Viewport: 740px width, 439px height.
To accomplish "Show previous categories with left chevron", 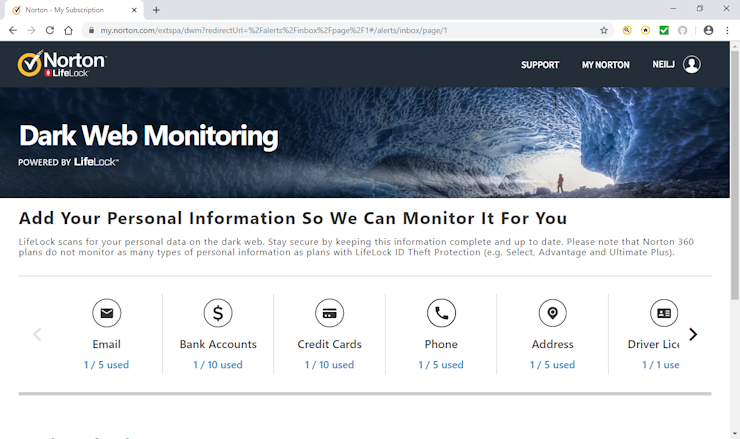I will point(37,334).
